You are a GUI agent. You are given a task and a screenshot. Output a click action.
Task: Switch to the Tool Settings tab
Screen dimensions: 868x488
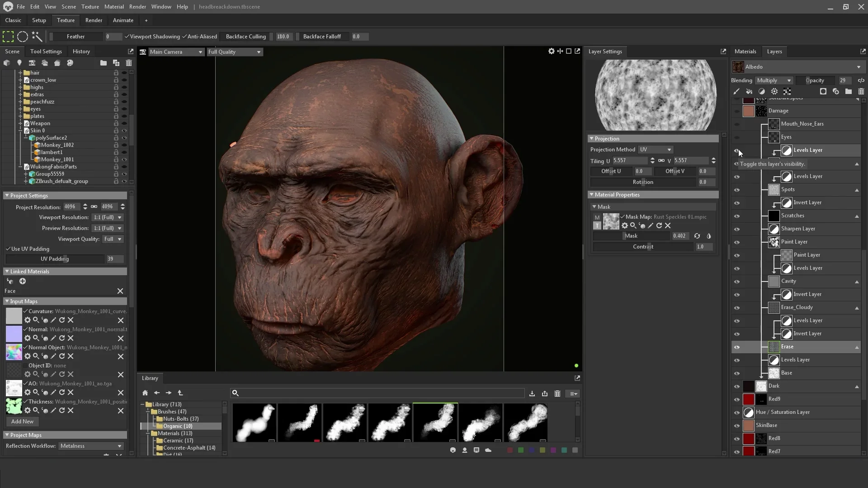(x=46, y=52)
